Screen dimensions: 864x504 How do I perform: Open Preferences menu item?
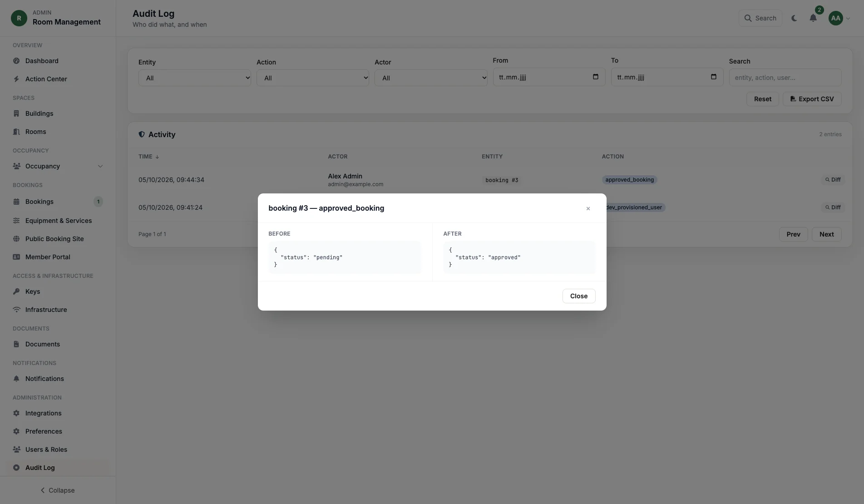tap(58, 431)
